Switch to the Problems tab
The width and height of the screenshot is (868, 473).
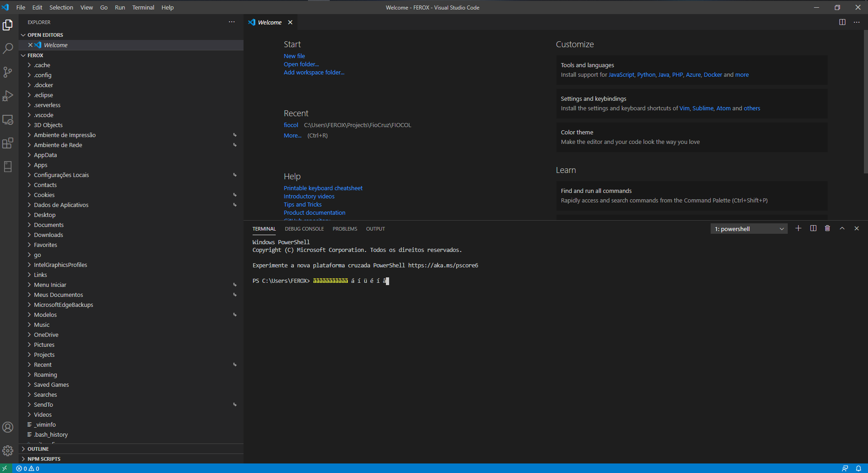[x=345, y=229]
